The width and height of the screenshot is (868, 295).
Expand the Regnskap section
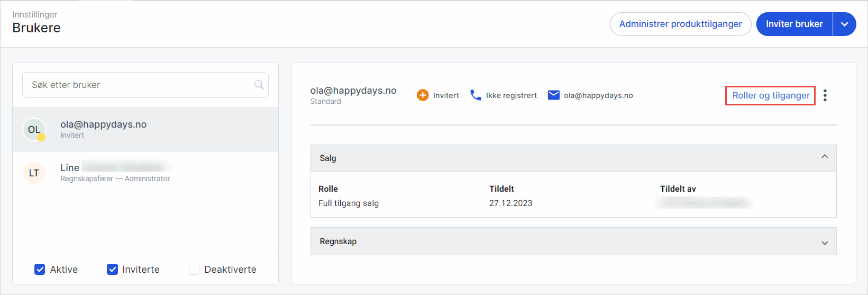pyautogui.click(x=824, y=242)
